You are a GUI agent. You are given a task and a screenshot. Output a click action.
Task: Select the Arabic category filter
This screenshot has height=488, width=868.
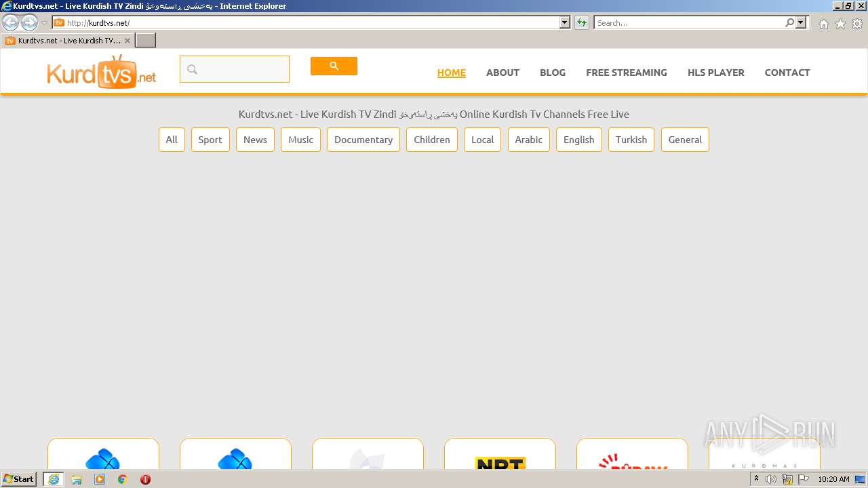point(528,140)
